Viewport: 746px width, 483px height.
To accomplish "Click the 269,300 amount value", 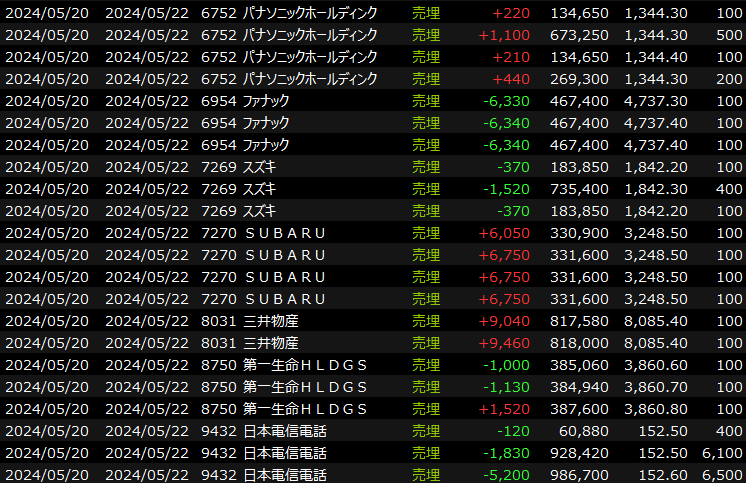I will click(x=579, y=79).
